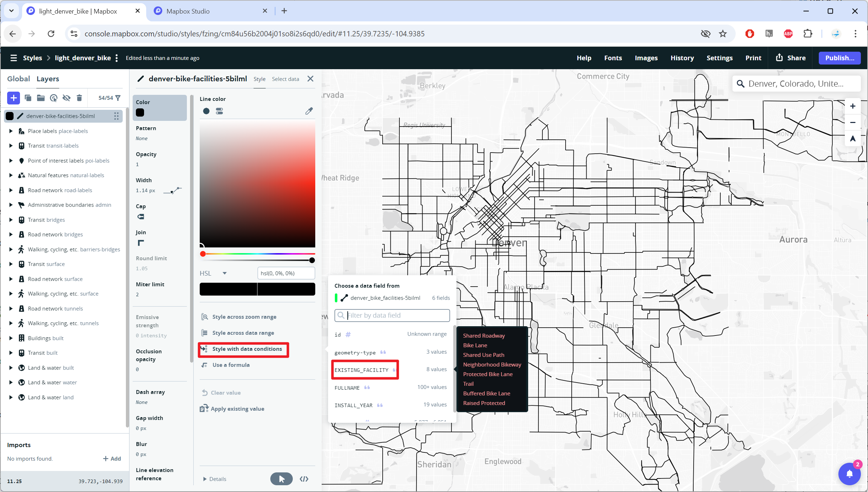Click Apply existing value

pyautogui.click(x=233, y=409)
